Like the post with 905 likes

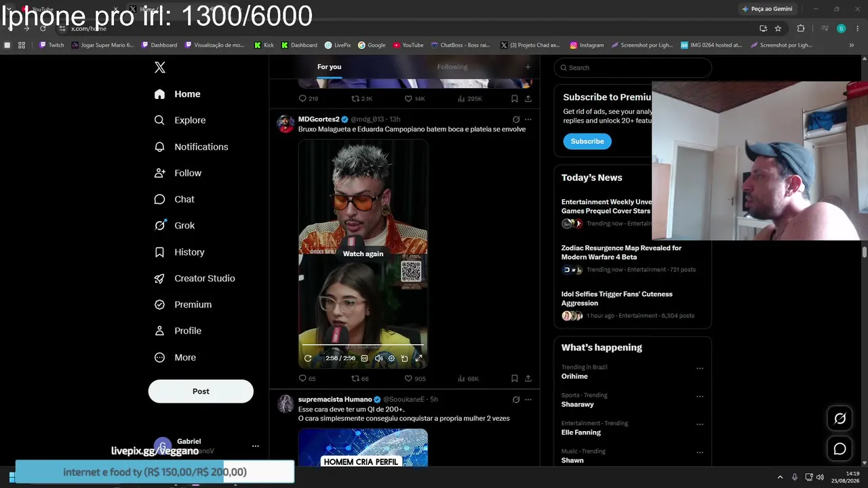[x=415, y=379]
